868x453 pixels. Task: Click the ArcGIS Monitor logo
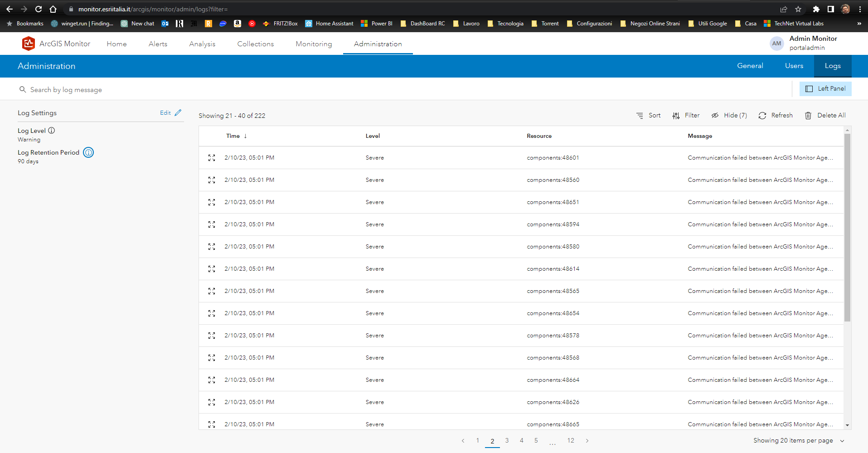click(28, 44)
